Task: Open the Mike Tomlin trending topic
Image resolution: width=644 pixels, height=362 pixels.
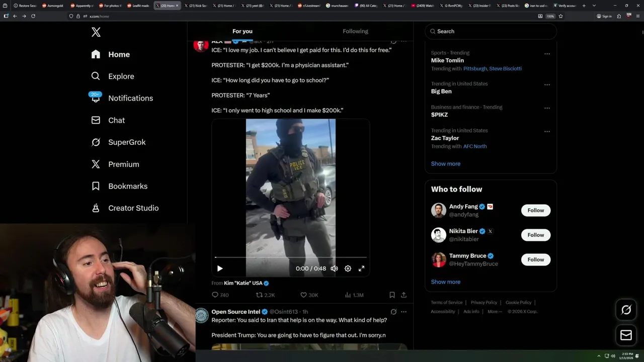Action: [447, 60]
